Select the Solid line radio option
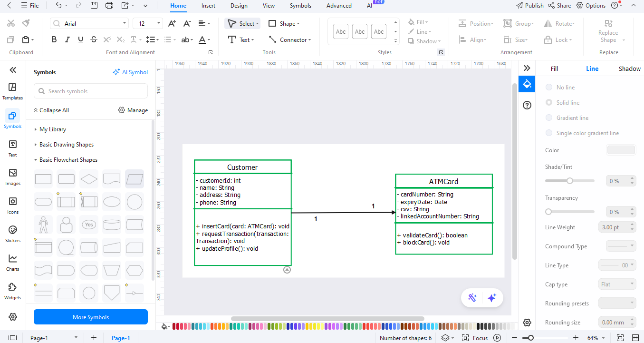This screenshot has height=343, width=644. 549,103
